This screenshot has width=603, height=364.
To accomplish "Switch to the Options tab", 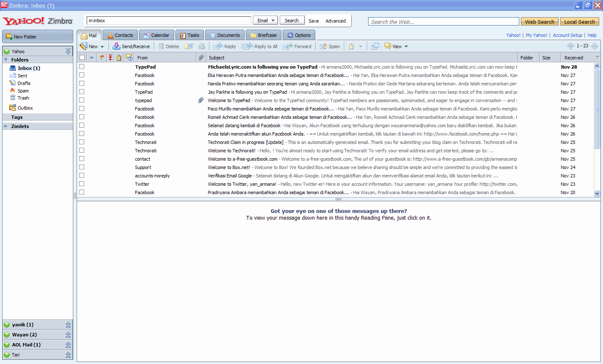I will click(299, 35).
